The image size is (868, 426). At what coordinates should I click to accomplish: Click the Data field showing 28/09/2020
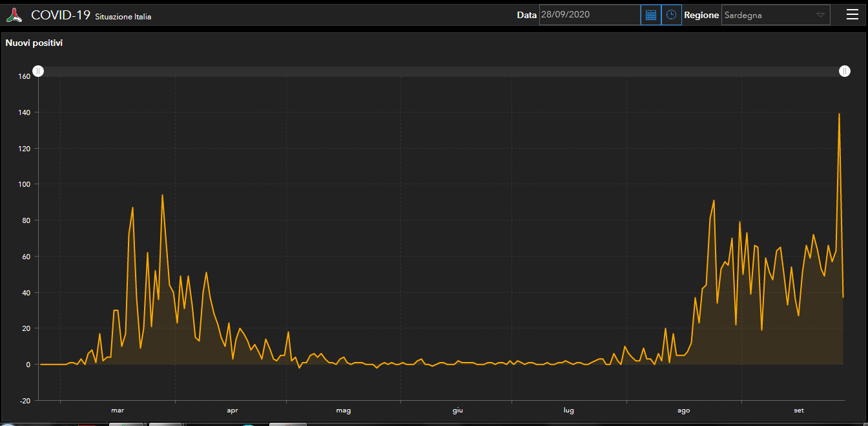pos(589,15)
